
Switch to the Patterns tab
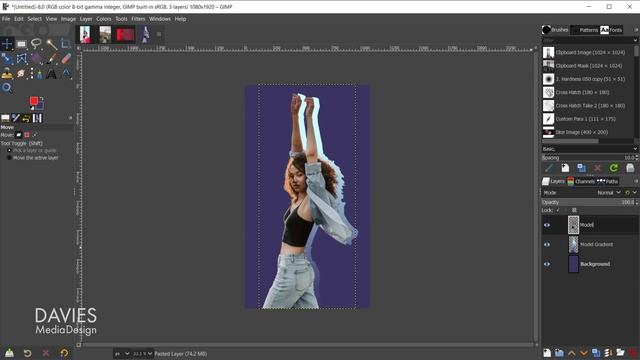coord(584,30)
